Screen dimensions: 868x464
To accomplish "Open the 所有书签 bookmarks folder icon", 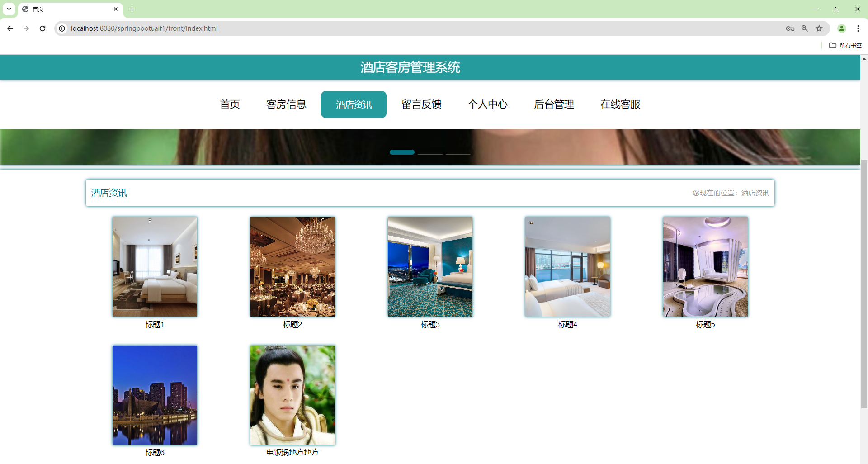I will tap(844, 45).
